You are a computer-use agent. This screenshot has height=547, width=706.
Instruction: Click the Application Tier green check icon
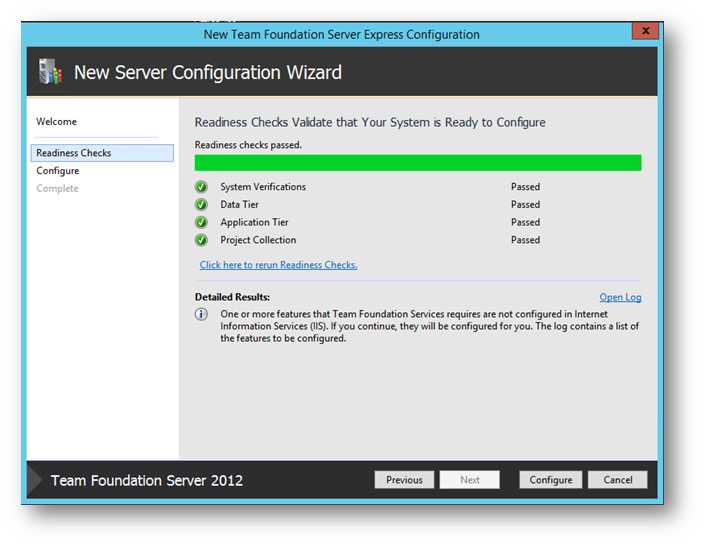(x=201, y=222)
